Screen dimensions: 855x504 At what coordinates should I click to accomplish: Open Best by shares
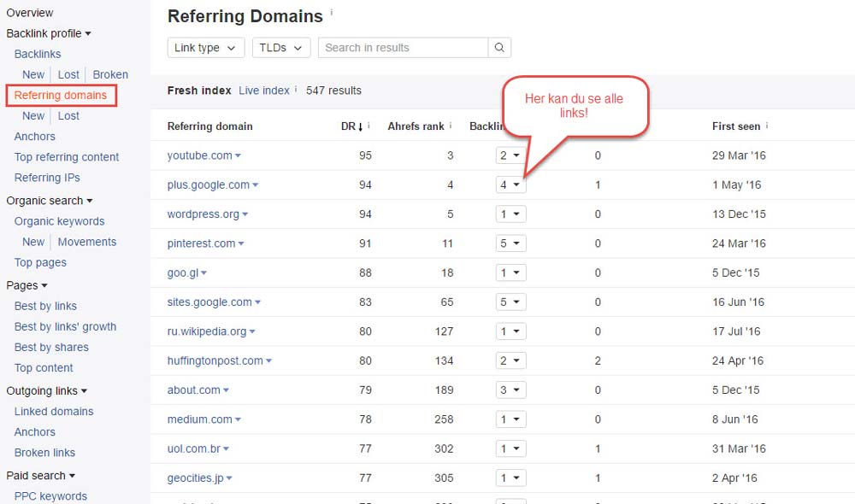tap(51, 348)
